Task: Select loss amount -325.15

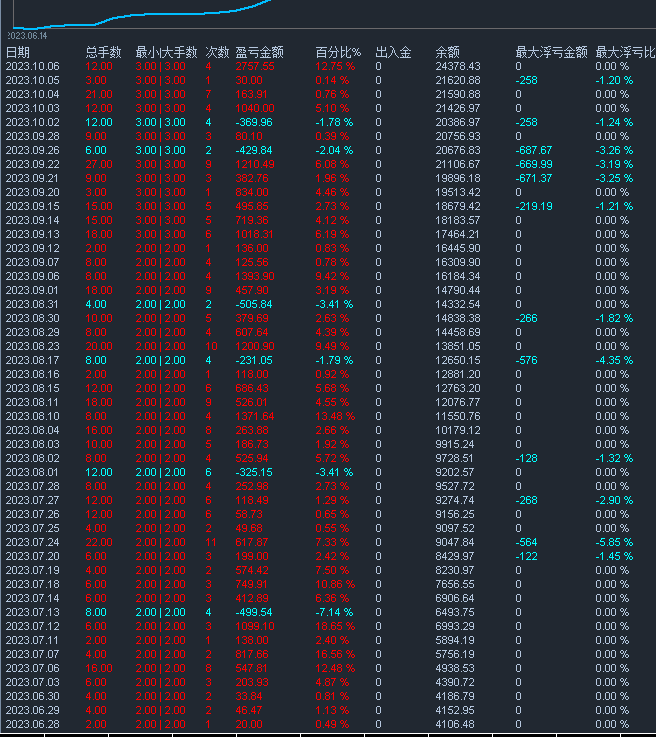Action: (254, 472)
